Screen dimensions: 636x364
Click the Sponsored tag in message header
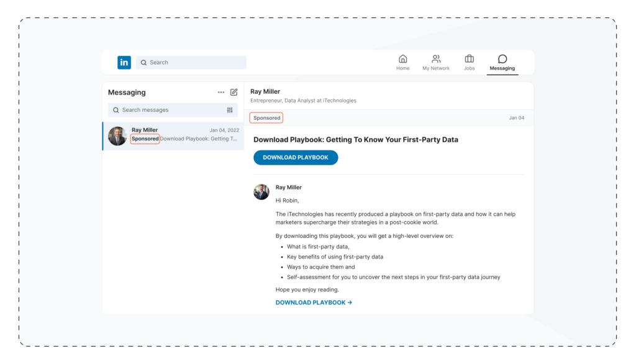(x=266, y=117)
